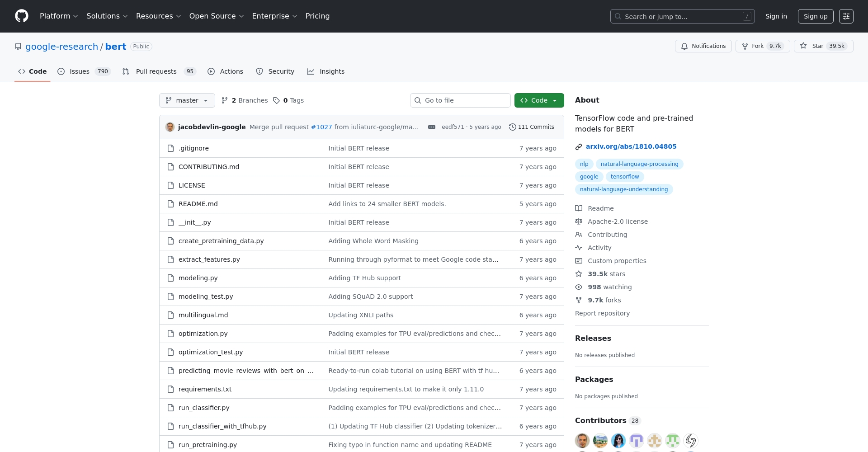Click file icon beside modeling.py
Viewport: 868px width, 452px height.
tap(170, 278)
